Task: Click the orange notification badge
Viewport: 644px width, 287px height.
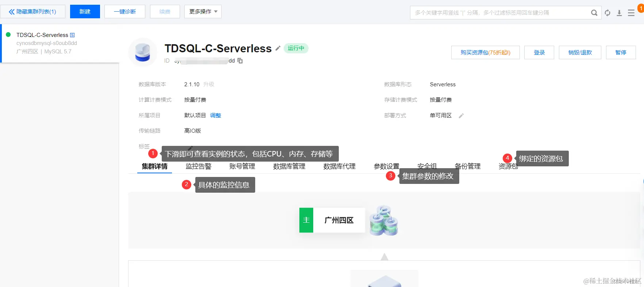Action: tap(641, 8)
